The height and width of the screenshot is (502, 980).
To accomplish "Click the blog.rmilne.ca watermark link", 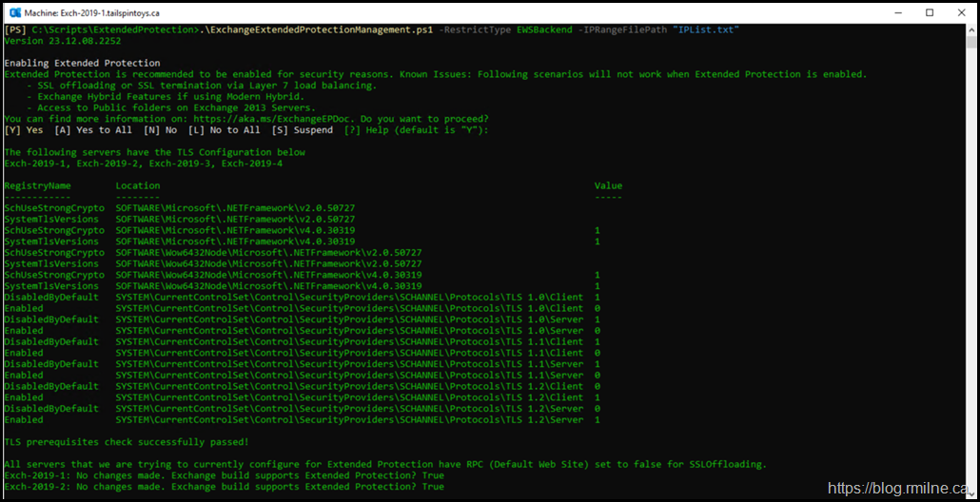I will pyautogui.click(x=899, y=489).
